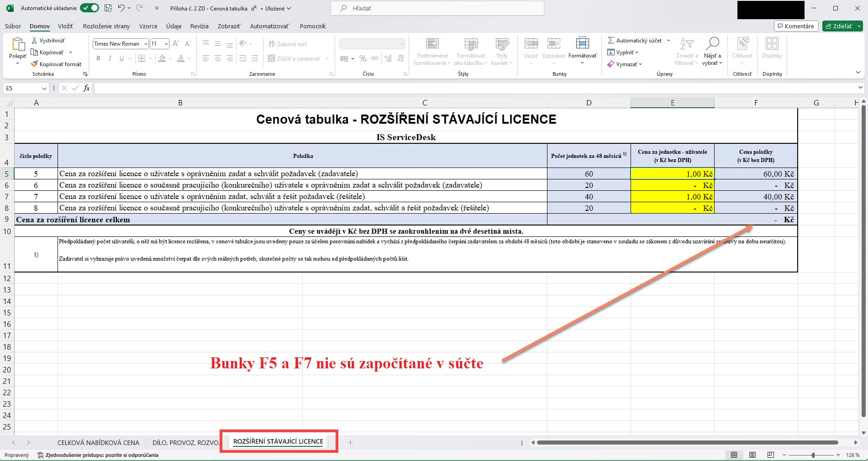Screen dimensions: 868x461
Task: Toggle italic formatting button
Action: (110, 58)
